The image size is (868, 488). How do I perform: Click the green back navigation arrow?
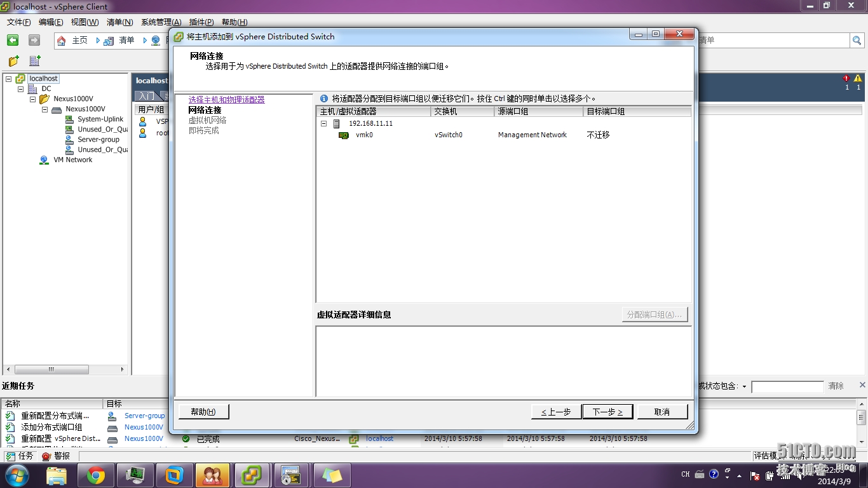(13, 40)
